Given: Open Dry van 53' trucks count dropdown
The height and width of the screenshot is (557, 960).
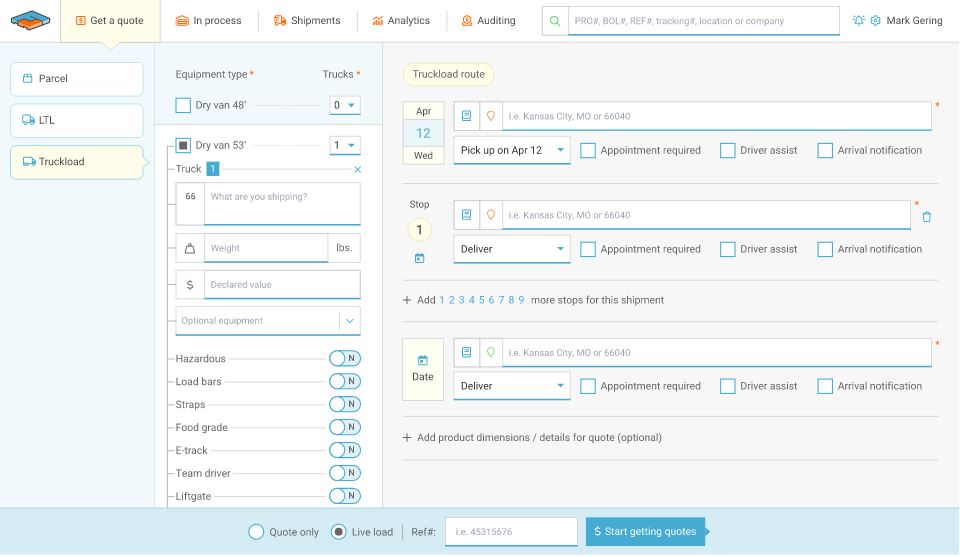Looking at the screenshot, I should click(345, 146).
